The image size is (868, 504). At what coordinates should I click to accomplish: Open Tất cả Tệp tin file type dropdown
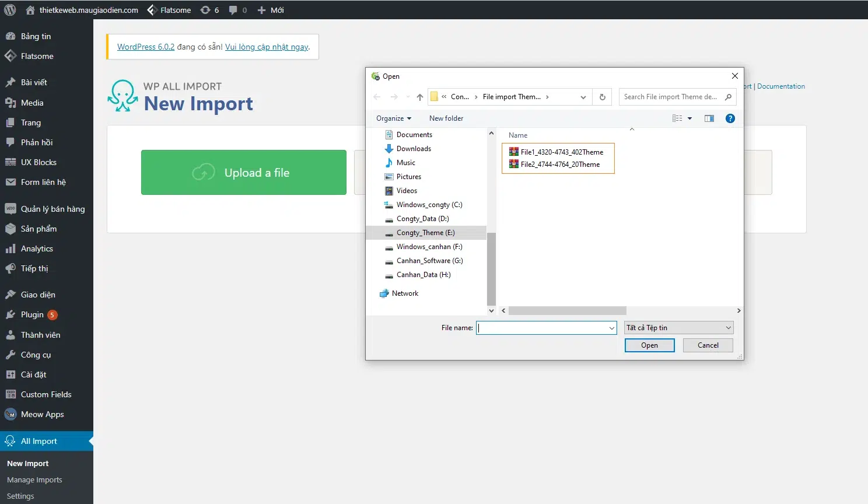pos(678,328)
